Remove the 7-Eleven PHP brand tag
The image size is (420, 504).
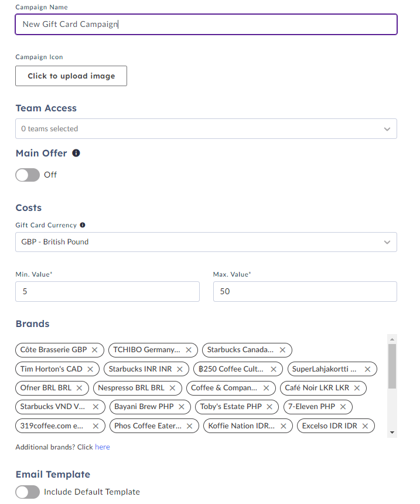click(343, 407)
